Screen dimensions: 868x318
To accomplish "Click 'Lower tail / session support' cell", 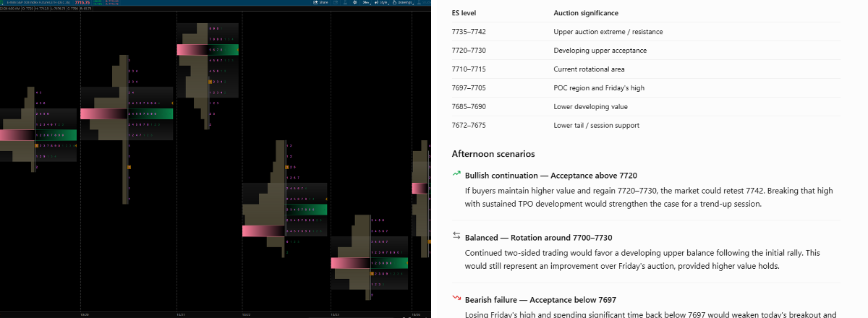I will click(597, 126).
